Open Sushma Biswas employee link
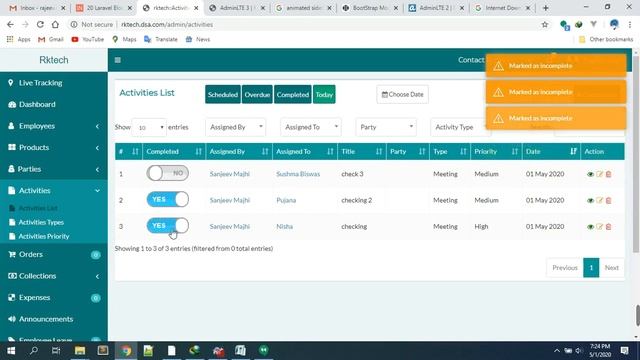The image size is (640, 360). coord(298,174)
